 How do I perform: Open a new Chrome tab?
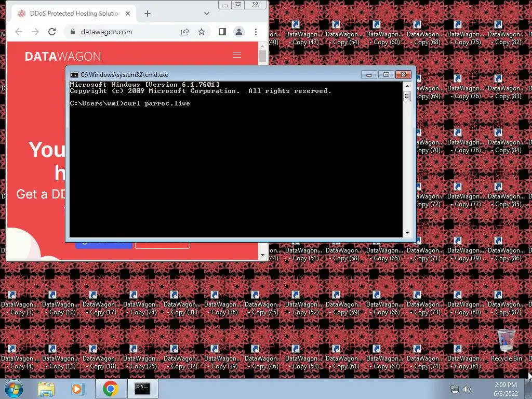[x=147, y=14]
